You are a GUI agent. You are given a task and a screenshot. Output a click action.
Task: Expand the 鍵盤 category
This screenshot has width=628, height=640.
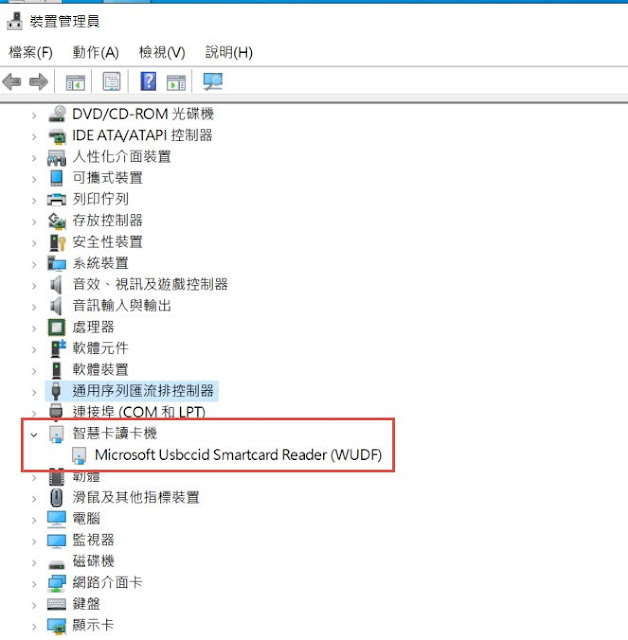pos(34,605)
